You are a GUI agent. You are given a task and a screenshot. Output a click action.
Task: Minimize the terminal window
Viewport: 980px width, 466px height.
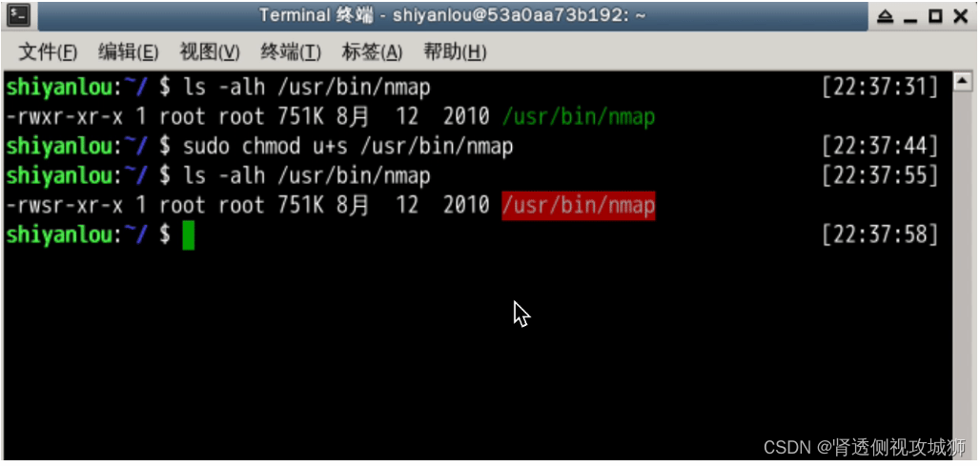click(910, 17)
